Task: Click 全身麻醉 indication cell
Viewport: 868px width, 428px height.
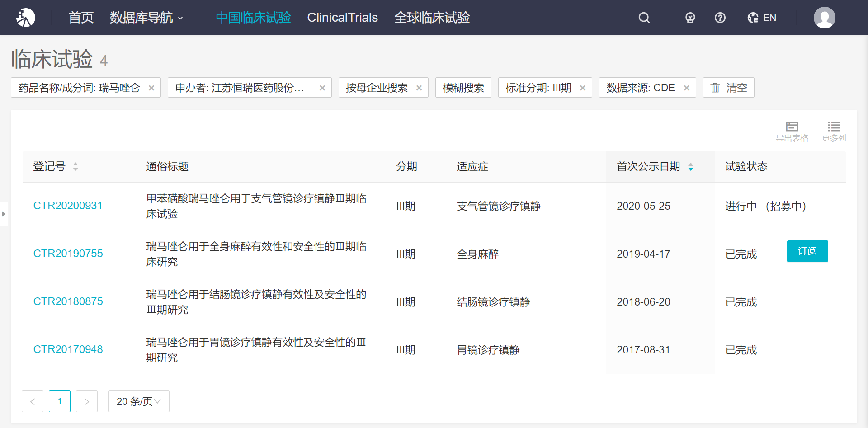Action: (x=478, y=254)
